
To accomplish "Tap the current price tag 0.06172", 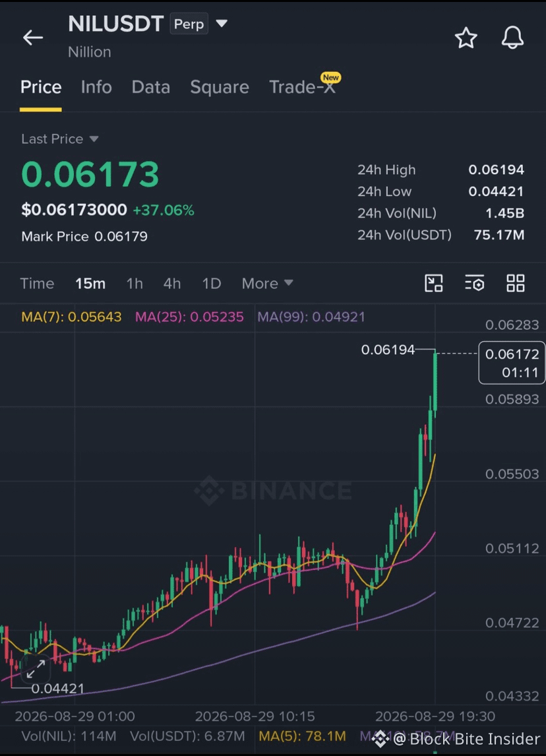I will pos(512,363).
